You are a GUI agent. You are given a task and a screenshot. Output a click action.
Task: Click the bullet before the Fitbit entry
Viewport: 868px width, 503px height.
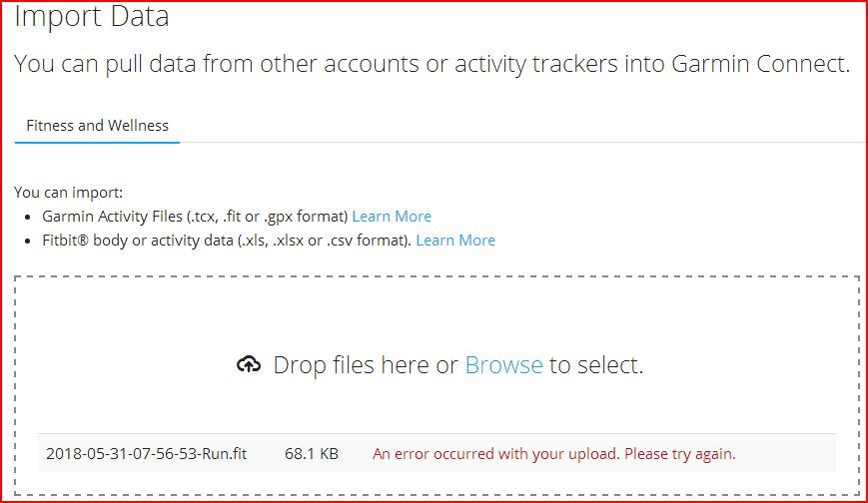[28, 242]
